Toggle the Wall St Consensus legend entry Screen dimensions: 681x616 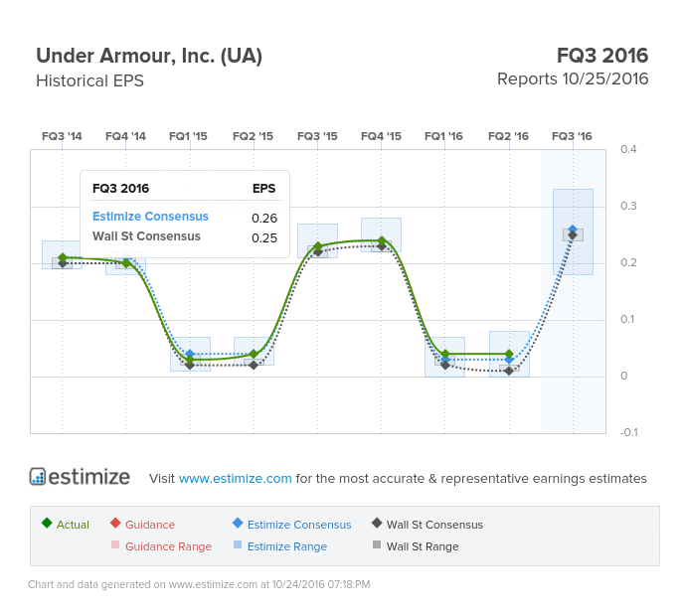pyautogui.click(x=427, y=524)
